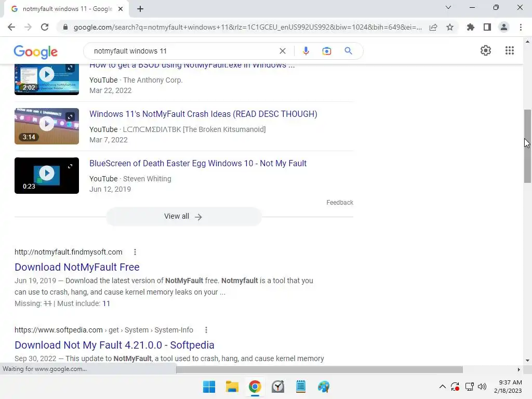Start voice search with microphone
Viewport: 532px width, 399px height.
coord(305,51)
